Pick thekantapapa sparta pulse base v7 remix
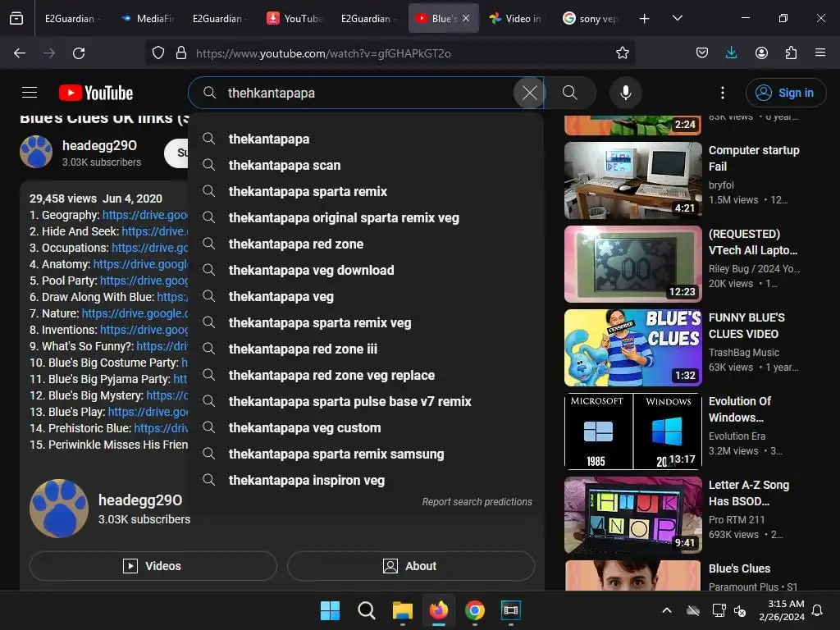The width and height of the screenshot is (840, 630). pyautogui.click(x=366, y=401)
